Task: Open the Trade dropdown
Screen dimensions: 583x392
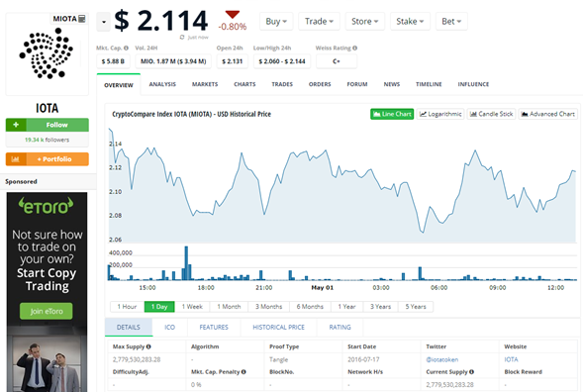Action: 319,22
